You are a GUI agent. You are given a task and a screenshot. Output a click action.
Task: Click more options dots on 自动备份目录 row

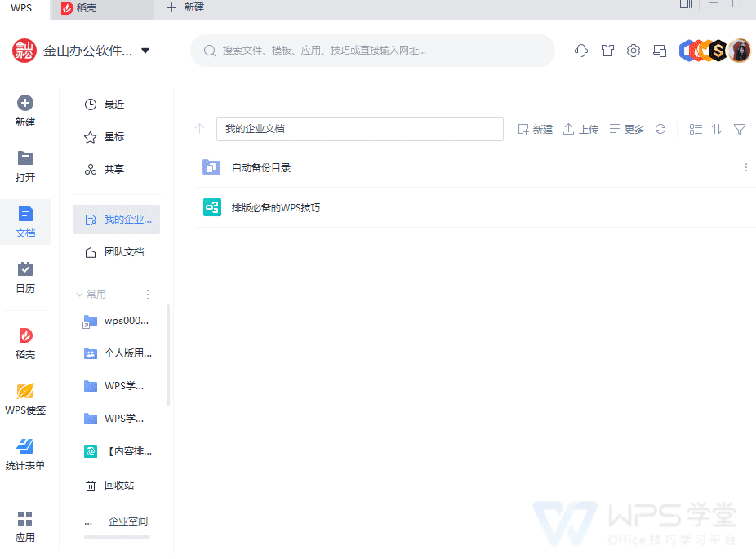(x=746, y=167)
